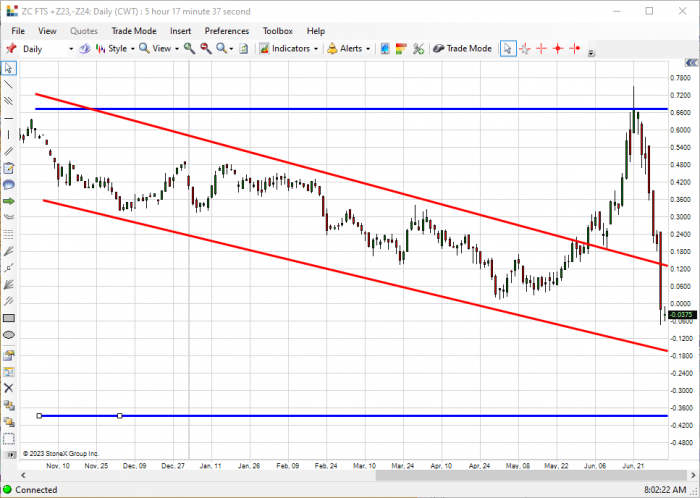This screenshot has height=498, width=700.
Task: Select the double parallel line tool
Action: pyautogui.click(x=8, y=151)
